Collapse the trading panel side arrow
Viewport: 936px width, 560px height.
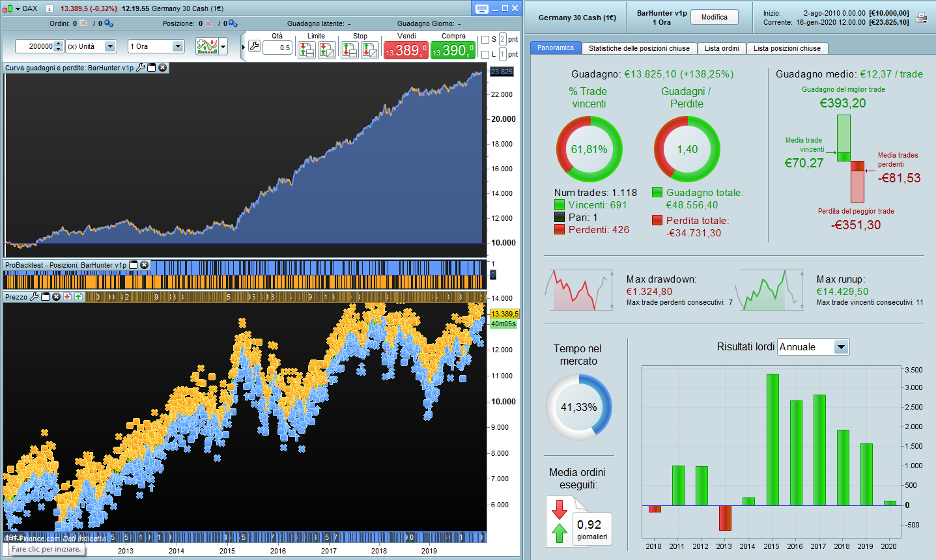click(x=244, y=47)
